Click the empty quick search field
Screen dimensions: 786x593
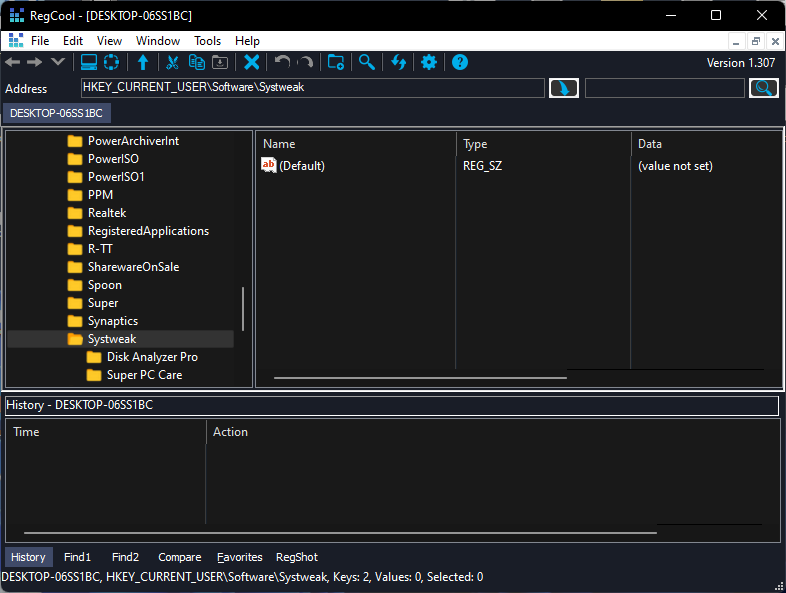click(x=665, y=88)
